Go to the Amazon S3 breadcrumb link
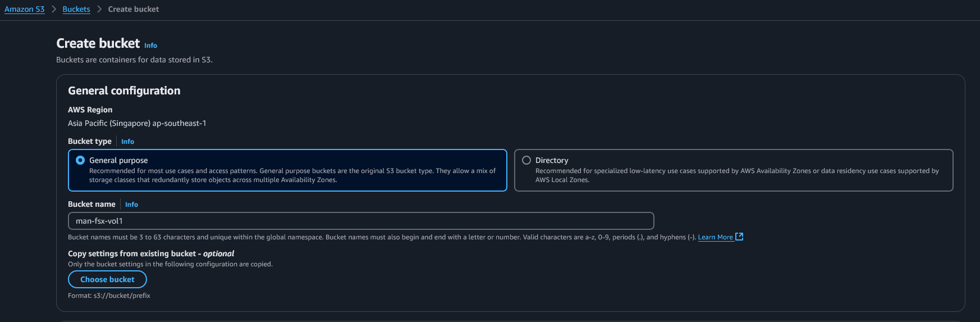 (25, 9)
